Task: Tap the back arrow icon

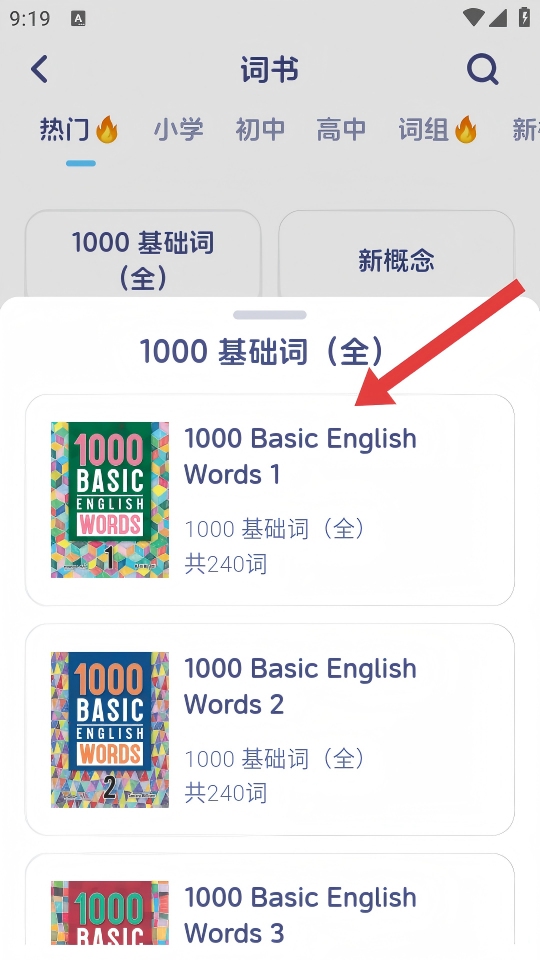Action: (40, 69)
